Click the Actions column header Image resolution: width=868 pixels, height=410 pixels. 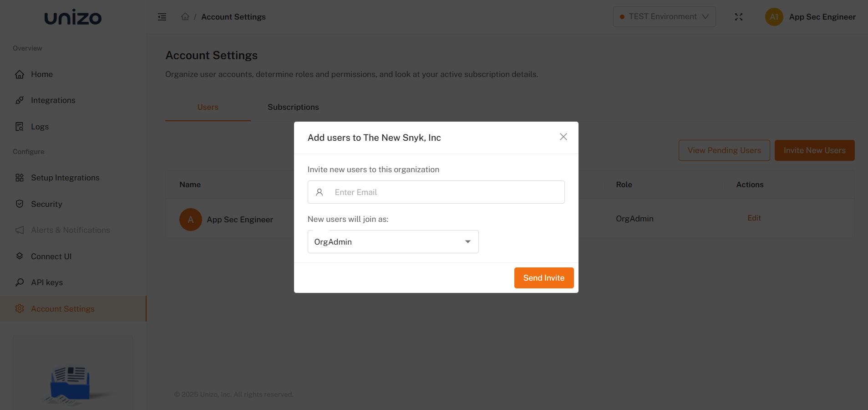click(750, 184)
